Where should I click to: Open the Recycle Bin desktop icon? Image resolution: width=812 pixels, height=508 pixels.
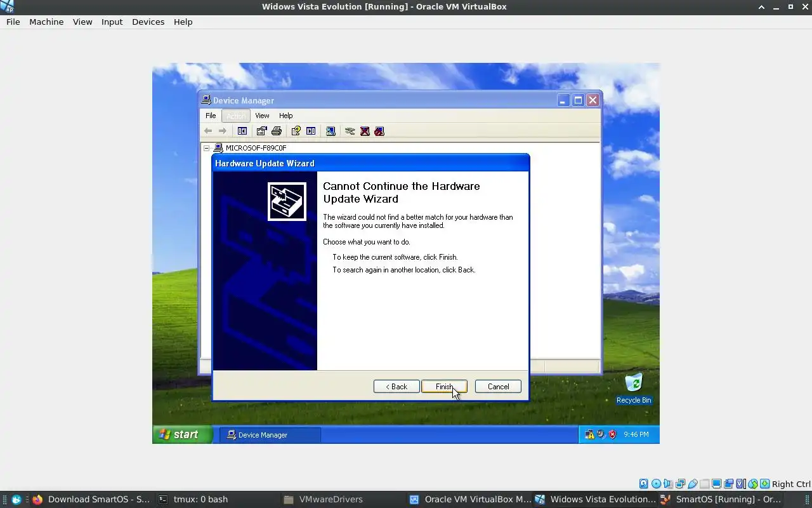(x=633, y=388)
